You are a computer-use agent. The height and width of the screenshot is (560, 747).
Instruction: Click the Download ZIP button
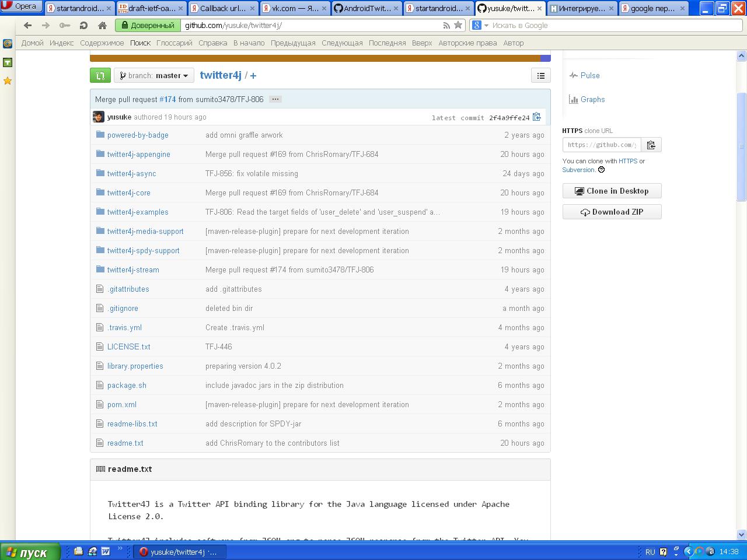pos(612,212)
